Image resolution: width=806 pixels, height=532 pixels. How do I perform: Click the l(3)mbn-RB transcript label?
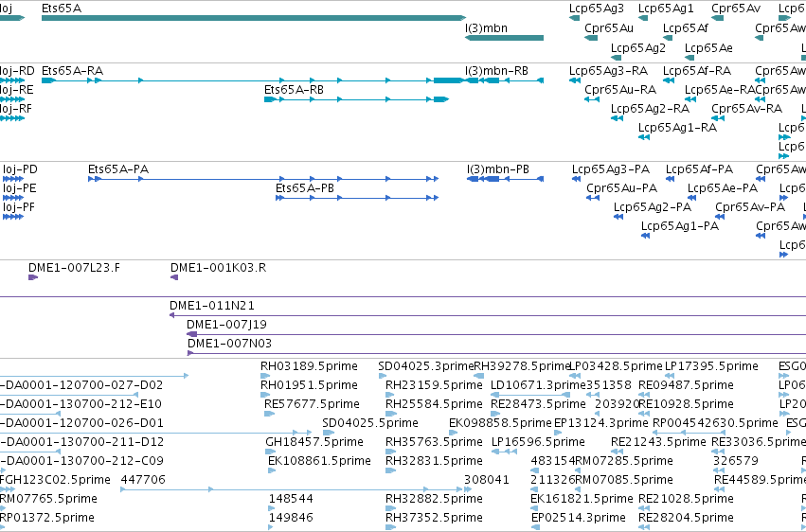(x=496, y=71)
